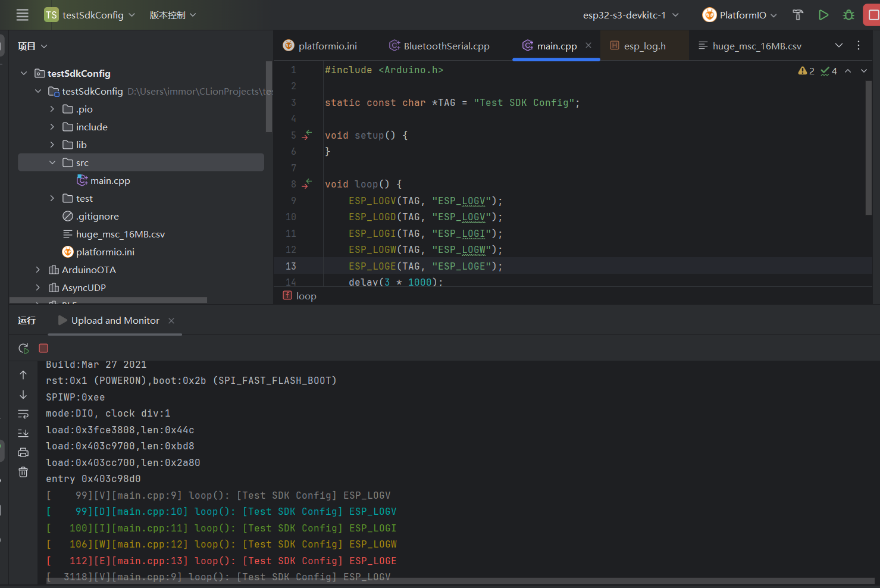Click the #include <Arduino.h> line
The image size is (880, 588).
point(384,70)
